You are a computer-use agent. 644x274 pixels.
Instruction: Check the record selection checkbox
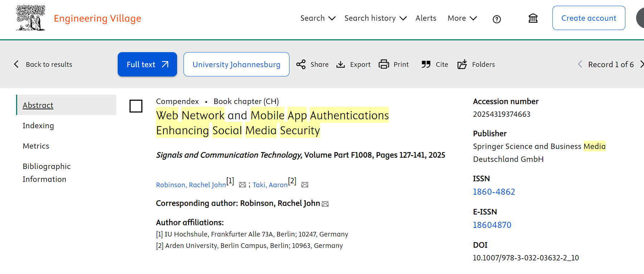[136, 106]
